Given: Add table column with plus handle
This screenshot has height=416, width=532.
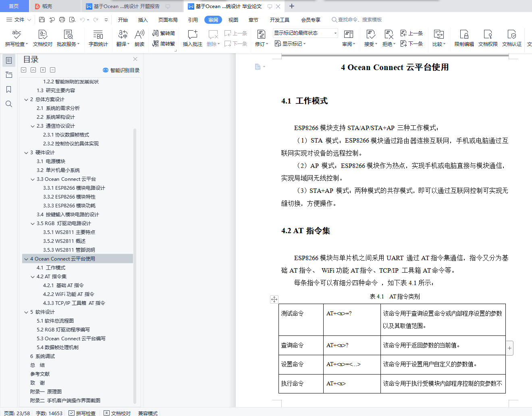Looking at the screenshot, I should (510, 348).
